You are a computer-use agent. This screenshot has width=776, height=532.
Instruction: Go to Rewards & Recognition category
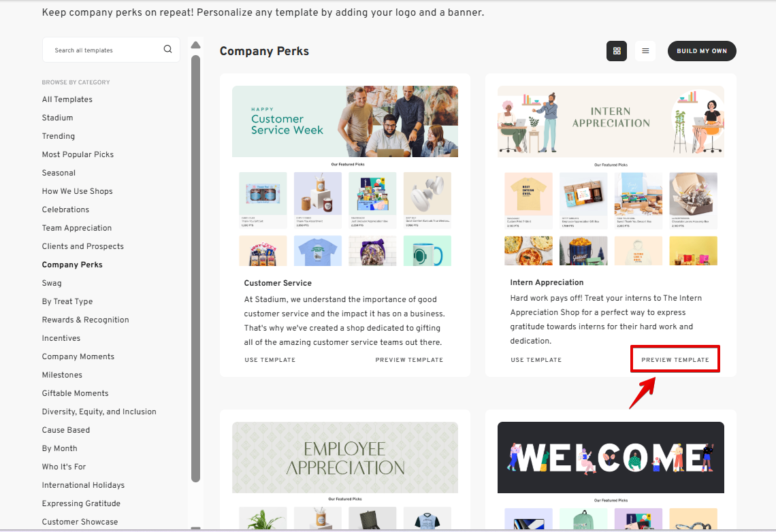(85, 320)
